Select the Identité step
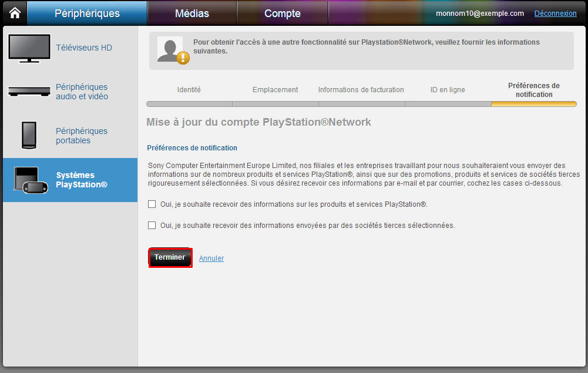 189,90
